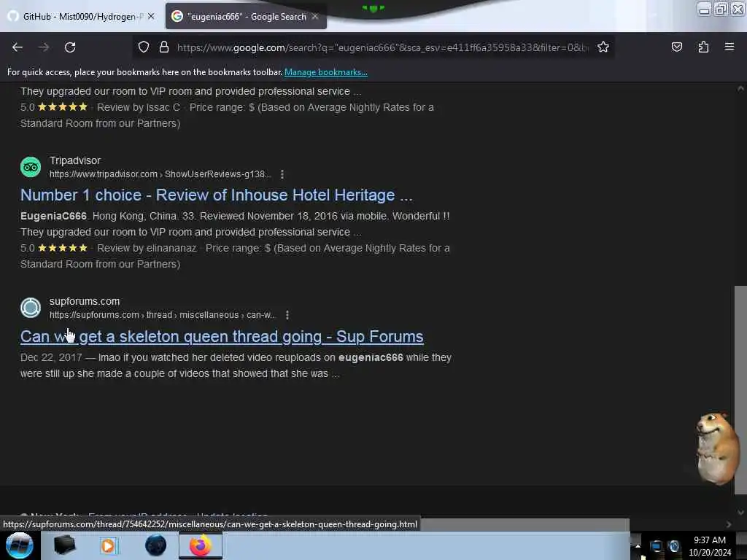Image resolution: width=747 pixels, height=560 pixels.
Task: Click the Dec 22, 2017 date text
Action: pyautogui.click(x=51, y=357)
